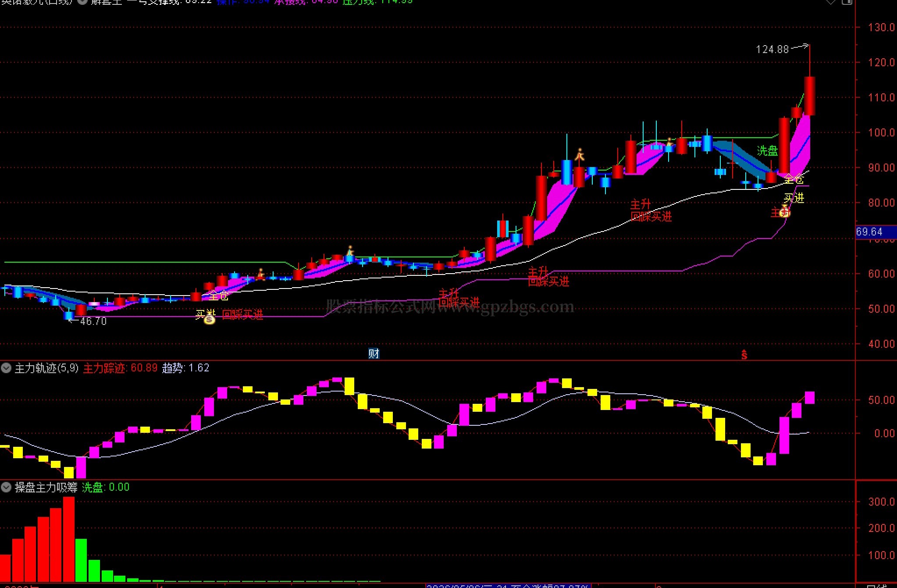
Task: Open the 操盘主力吸筹 indicator title label
Action: pos(46,487)
